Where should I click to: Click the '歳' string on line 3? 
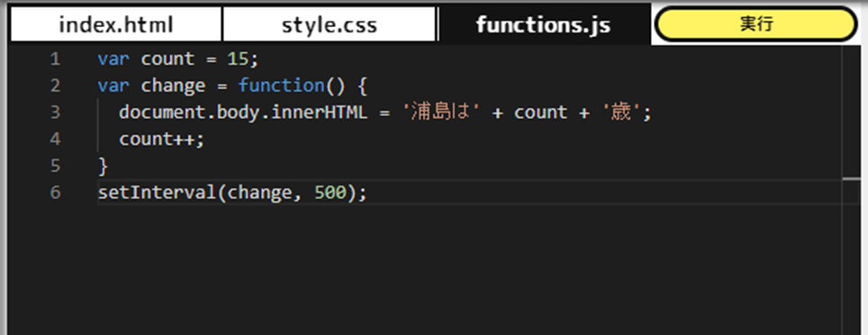click(x=621, y=113)
